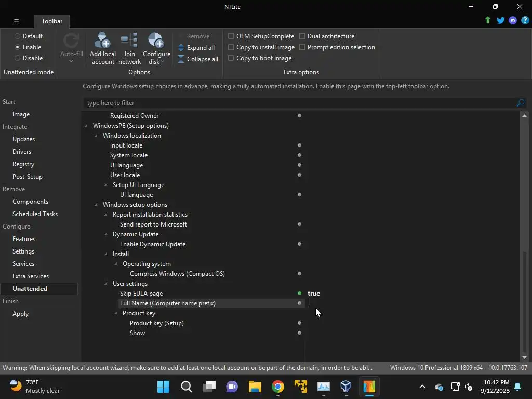This screenshot has height=399, width=532.
Task: Click Add local account icon
Action: [102, 41]
